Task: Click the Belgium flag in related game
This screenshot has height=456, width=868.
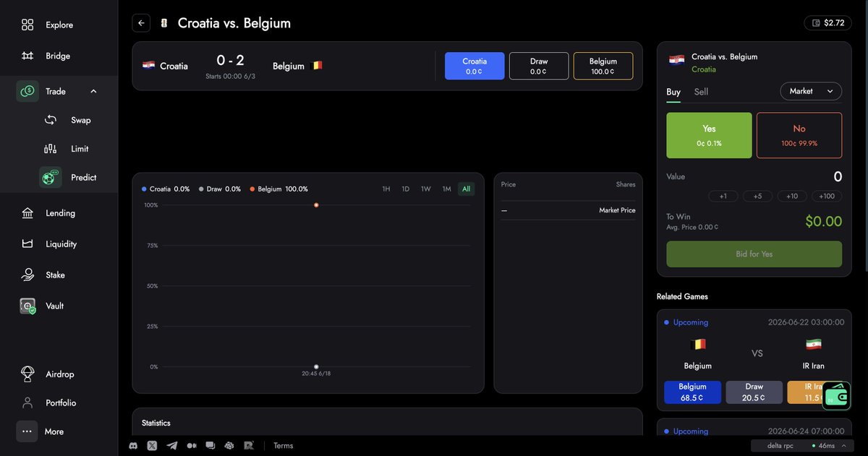Action: pyautogui.click(x=698, y=344)
